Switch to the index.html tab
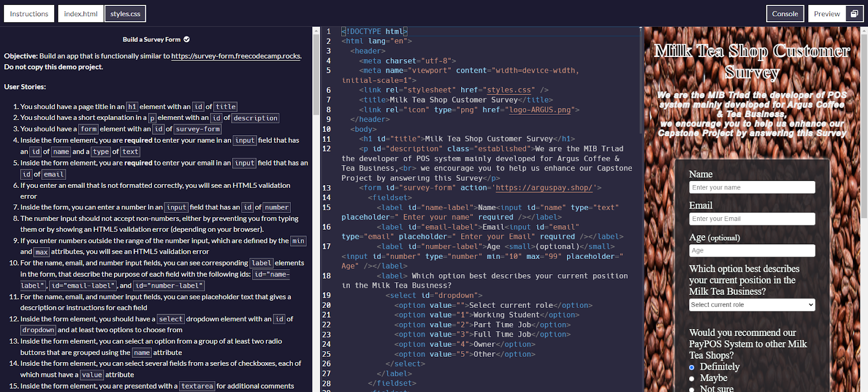This screenshot has width=868, height=392. pos(80,14)
